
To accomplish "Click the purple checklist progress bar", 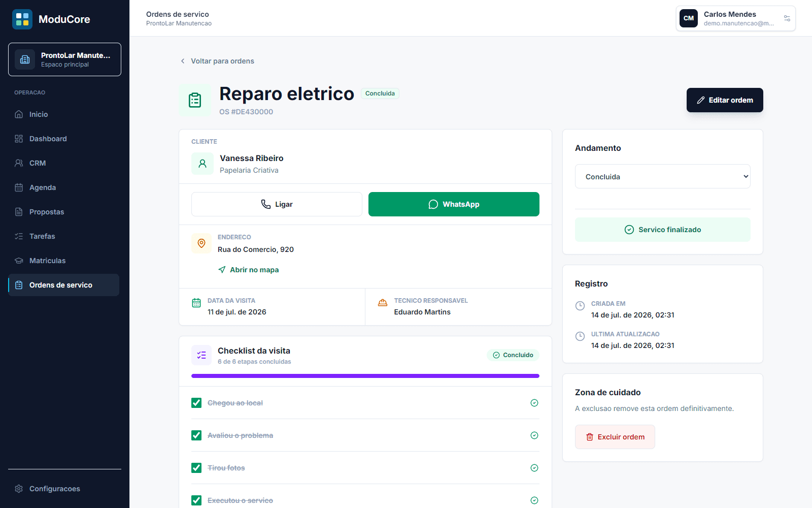I will (x=365, y=376).
